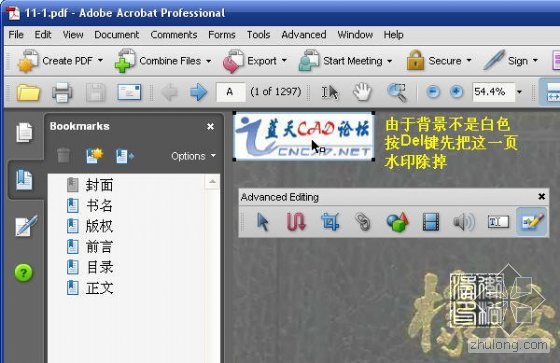Zoom in with the plus button

pos(456,92)
